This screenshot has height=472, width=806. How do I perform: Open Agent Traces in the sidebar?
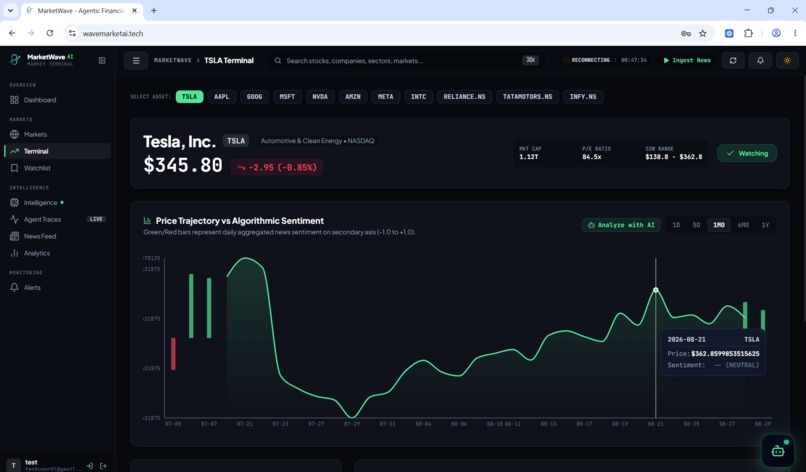(58, 220)
